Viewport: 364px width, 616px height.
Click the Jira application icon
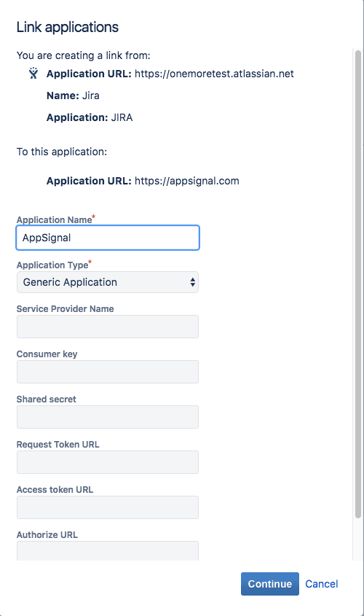(33, 74)
